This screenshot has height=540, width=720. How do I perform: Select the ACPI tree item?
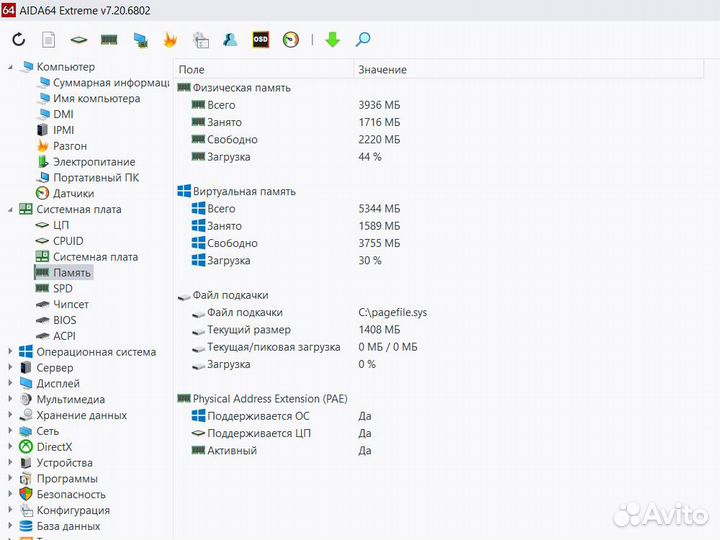coord(56,336)
